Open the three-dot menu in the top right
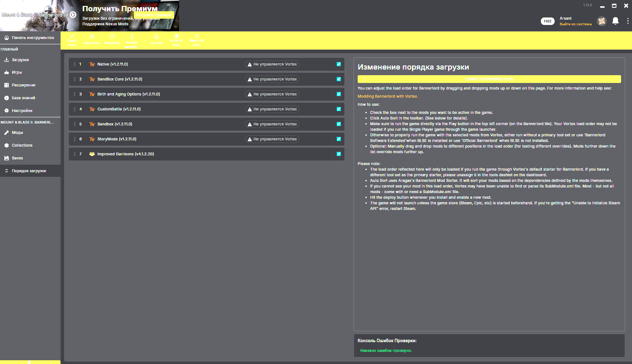 [628, 21]
